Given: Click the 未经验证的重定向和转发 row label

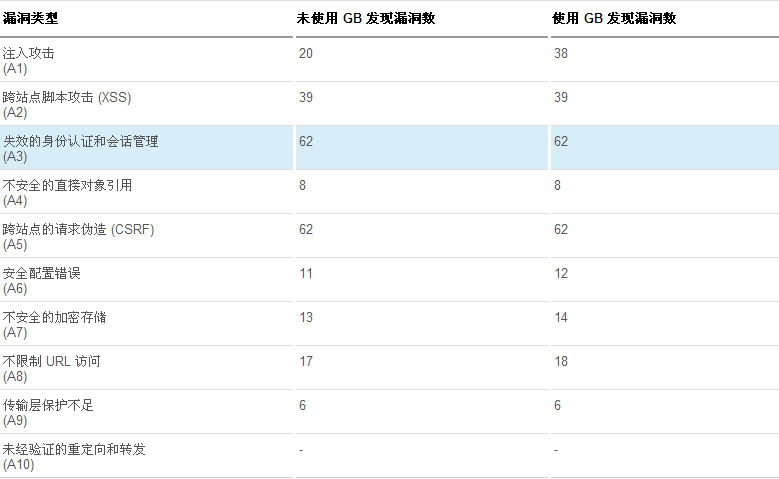Looking at the screenshot, I should click(74, 449).
